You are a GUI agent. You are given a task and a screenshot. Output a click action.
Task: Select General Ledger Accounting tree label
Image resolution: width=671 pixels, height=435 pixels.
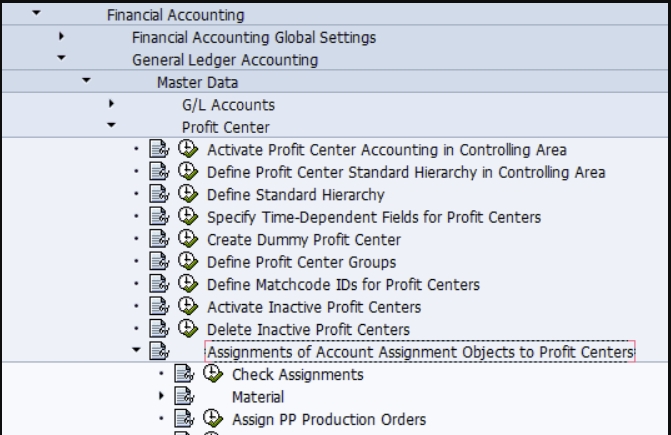point(225,60)
